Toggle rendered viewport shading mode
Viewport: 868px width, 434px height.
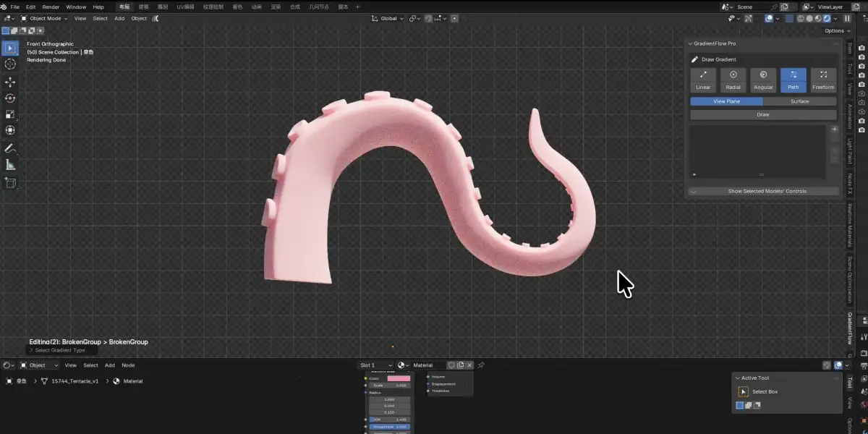[826, 18]
